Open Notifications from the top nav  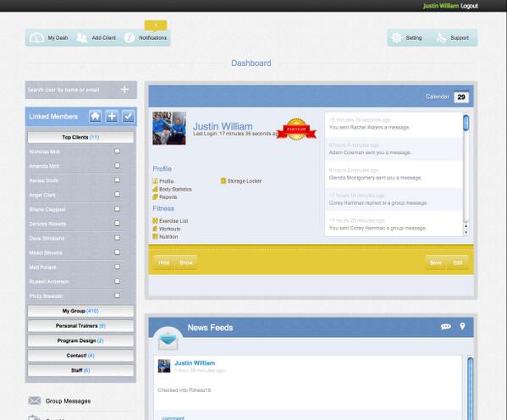pos(152,38)
